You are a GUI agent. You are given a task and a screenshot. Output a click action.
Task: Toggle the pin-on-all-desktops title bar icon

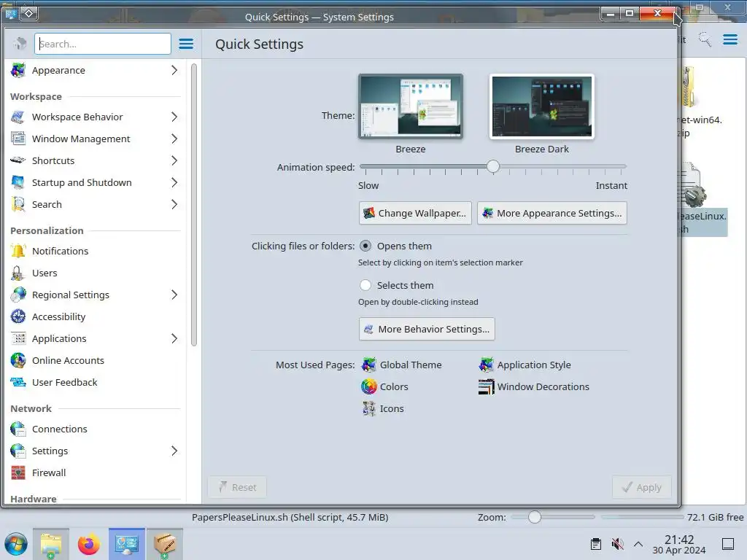click(28, 13)
